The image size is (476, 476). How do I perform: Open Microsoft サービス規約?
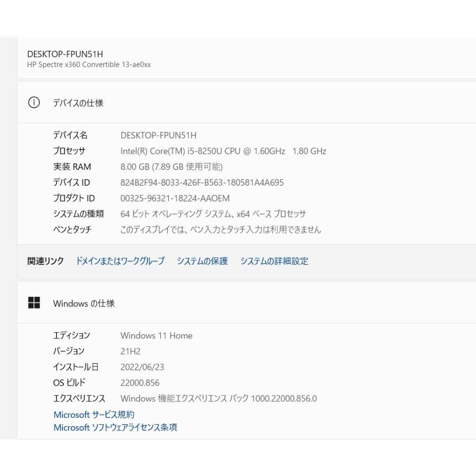tap(95, 415)
